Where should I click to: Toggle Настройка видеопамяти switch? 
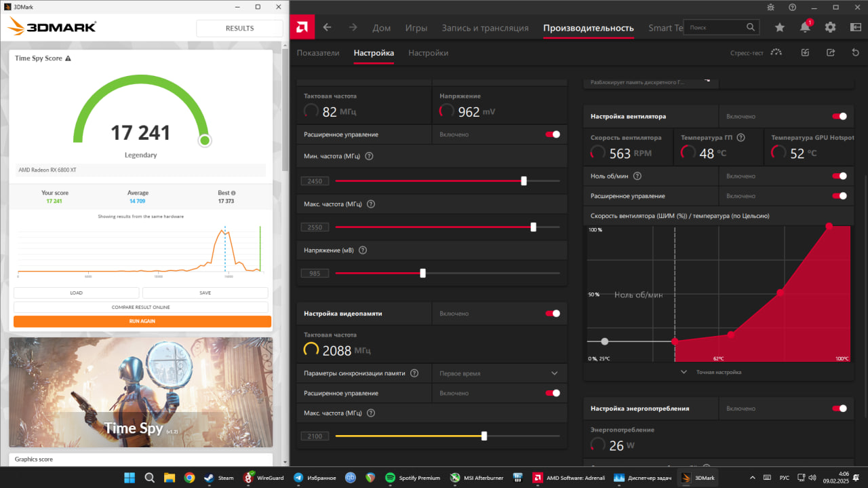(x=553, y=314)
